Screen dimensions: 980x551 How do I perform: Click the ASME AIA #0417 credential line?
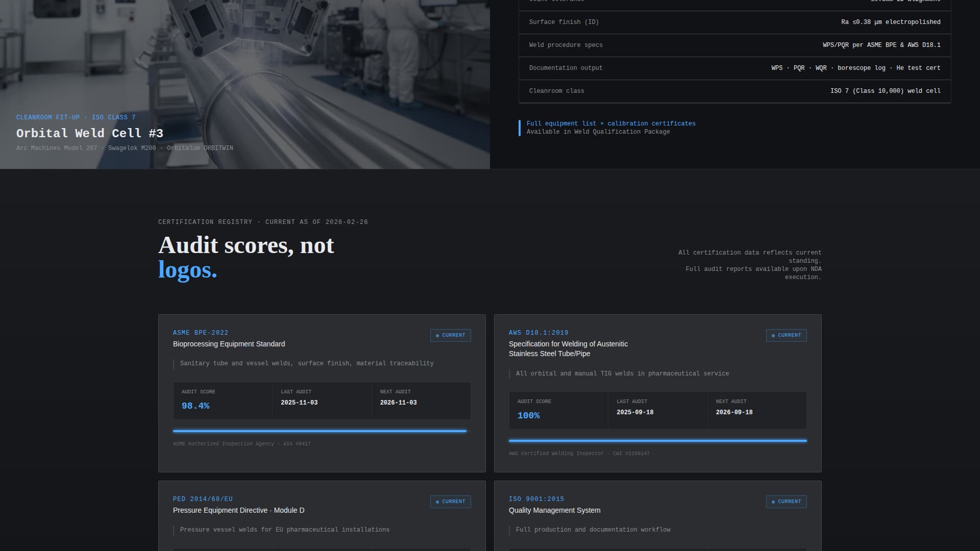coord(241,443)
